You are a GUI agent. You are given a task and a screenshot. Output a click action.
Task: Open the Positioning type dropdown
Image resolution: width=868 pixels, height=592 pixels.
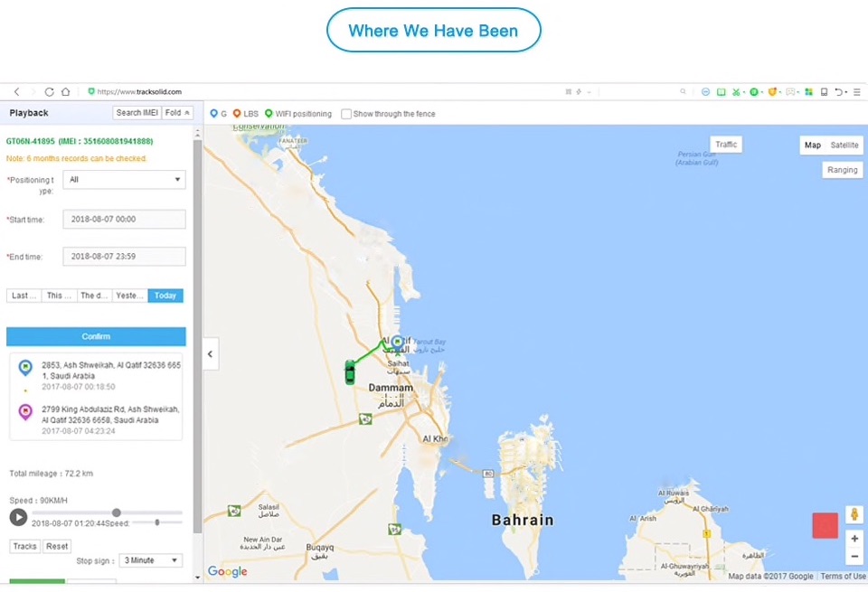[x=124, y=180]
